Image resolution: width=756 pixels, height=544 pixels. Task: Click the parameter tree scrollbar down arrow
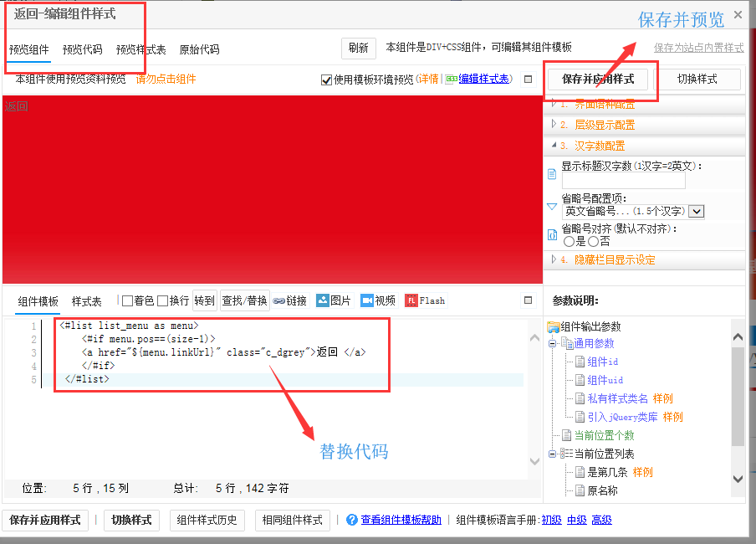tap(738, 479)
